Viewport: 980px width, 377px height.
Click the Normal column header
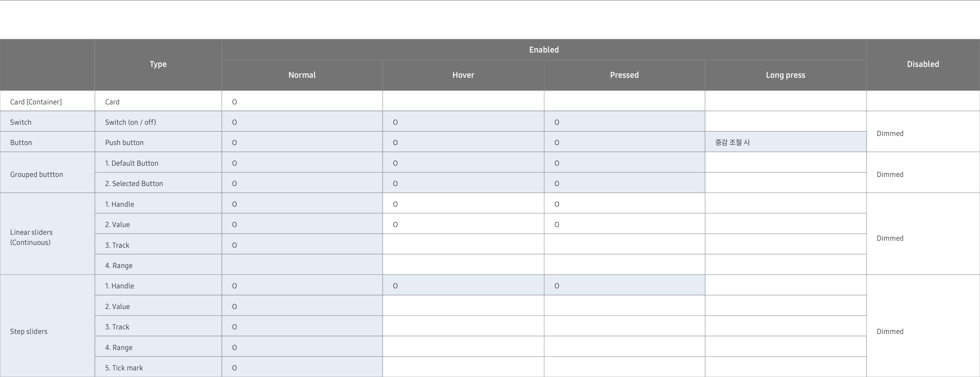pyautogui.click(x=302, y=75)
